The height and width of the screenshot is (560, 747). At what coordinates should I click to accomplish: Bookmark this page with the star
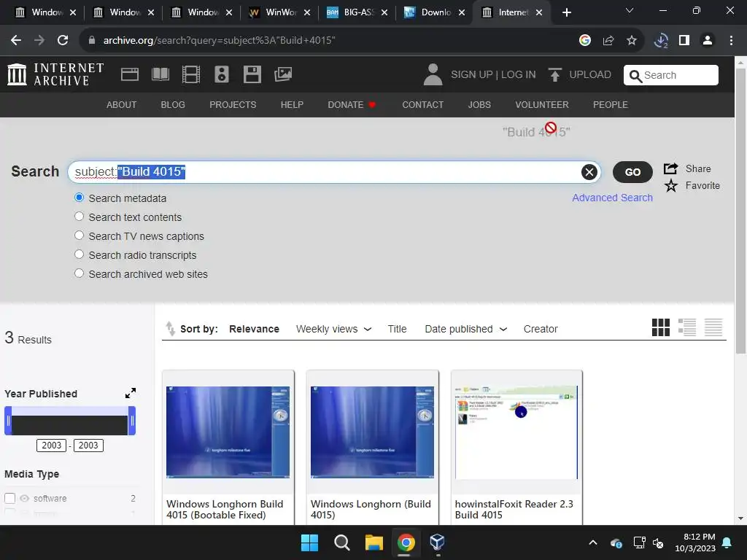click(x=632, y=41)
